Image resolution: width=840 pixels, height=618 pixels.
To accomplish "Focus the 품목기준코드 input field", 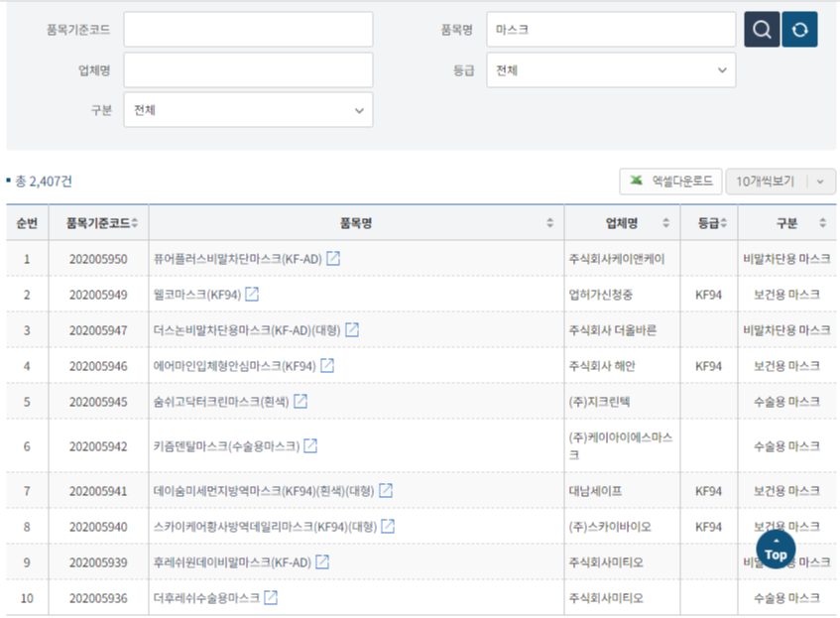I will click(248, 30).
